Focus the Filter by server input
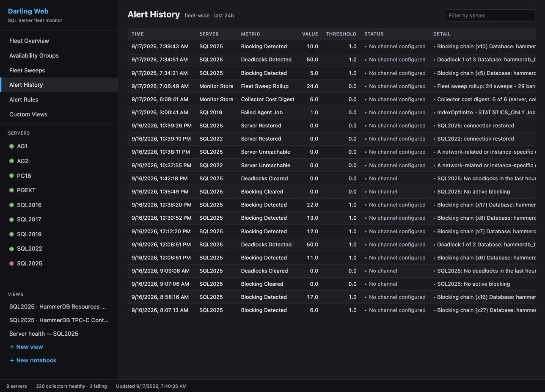Image resolution: width=545 pixels, height=392 pixels. click(490, 16)
